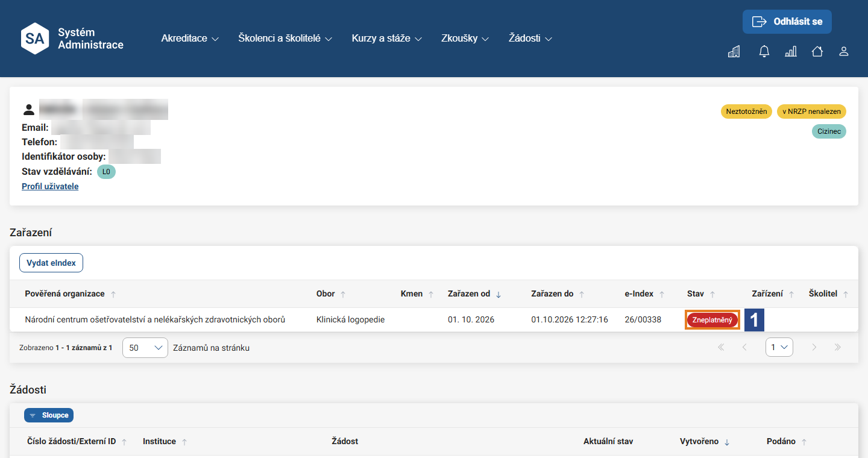Screen dimensions: 868x458
Task: Click the Vydat eIndex button
Action: tap(51, 263)
